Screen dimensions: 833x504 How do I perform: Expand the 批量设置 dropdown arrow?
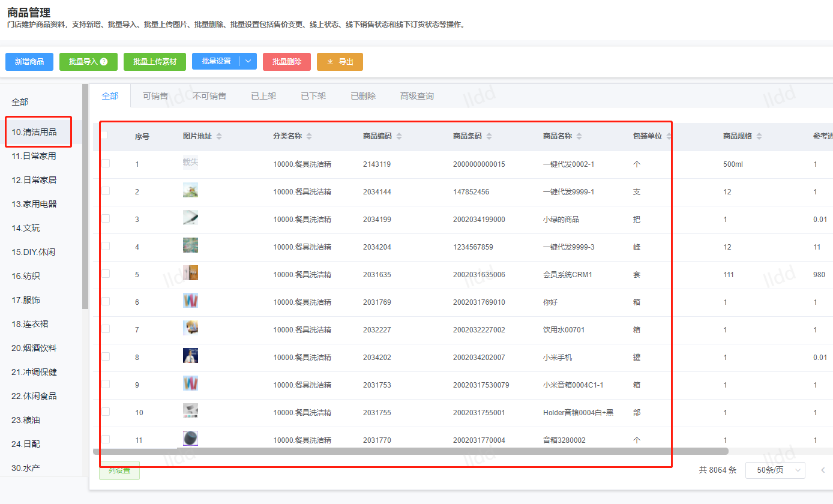coord(248,62)
